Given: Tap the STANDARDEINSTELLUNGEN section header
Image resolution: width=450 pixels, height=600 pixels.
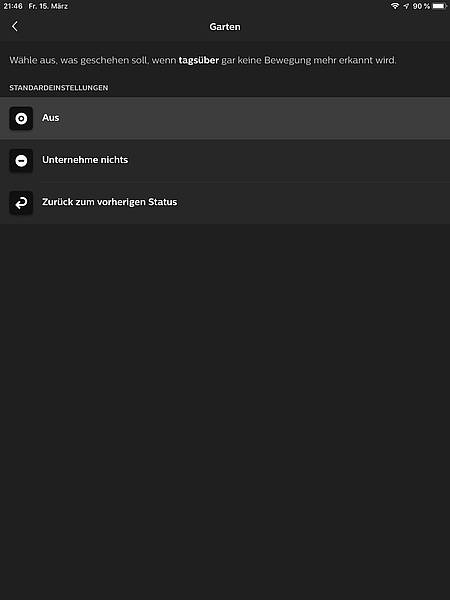Looking at the screenshot, I should [59, 88].
